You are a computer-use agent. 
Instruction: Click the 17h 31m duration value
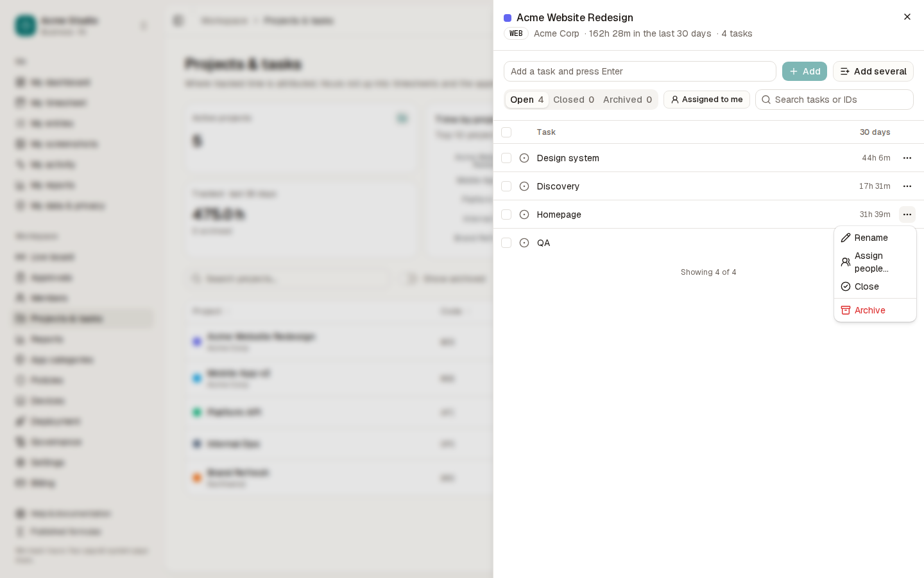click(875, 186)
